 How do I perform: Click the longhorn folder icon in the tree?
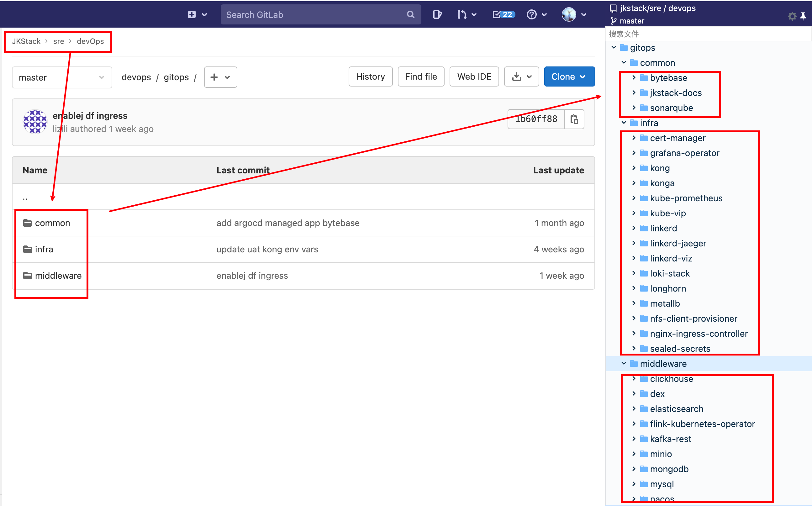[644, 288]
